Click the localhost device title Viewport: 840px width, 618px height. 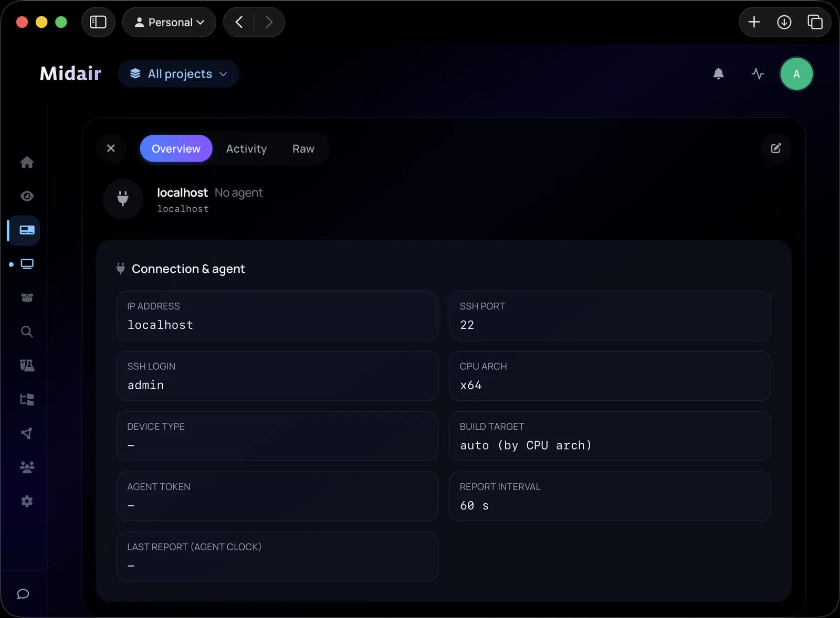pyautogui.click(x=182, y=193)
